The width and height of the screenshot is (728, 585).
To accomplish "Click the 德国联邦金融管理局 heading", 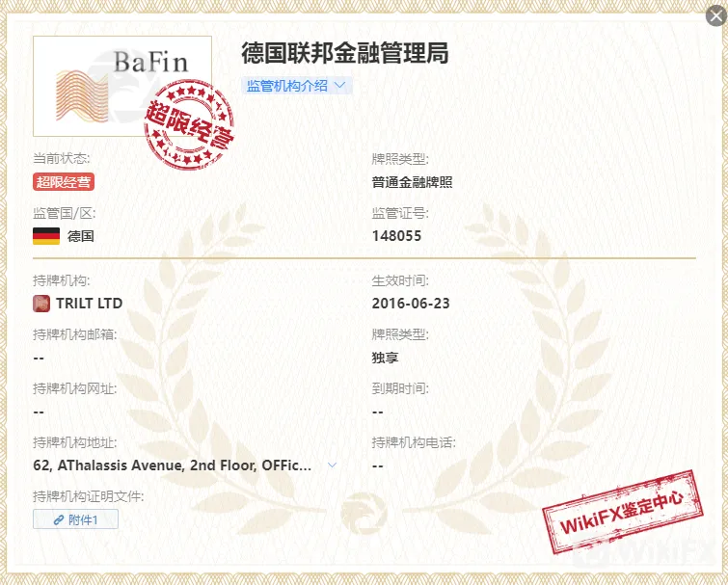I will pyautogui.click(x=345, y=52).
